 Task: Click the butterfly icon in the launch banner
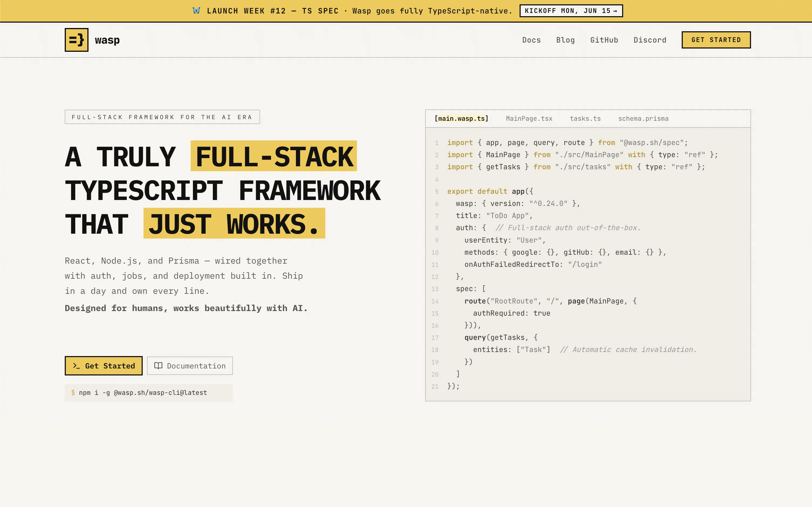coord(196,11)
